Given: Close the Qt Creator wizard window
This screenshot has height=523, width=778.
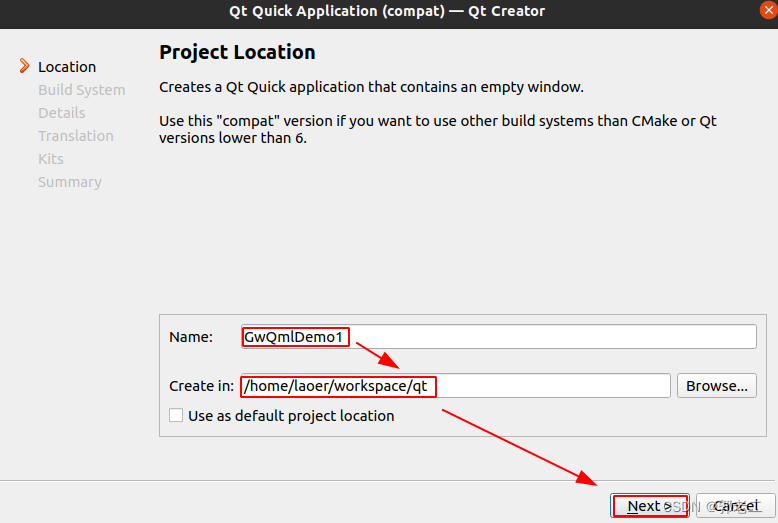Looking at the screenshot, I should [768, 10].
